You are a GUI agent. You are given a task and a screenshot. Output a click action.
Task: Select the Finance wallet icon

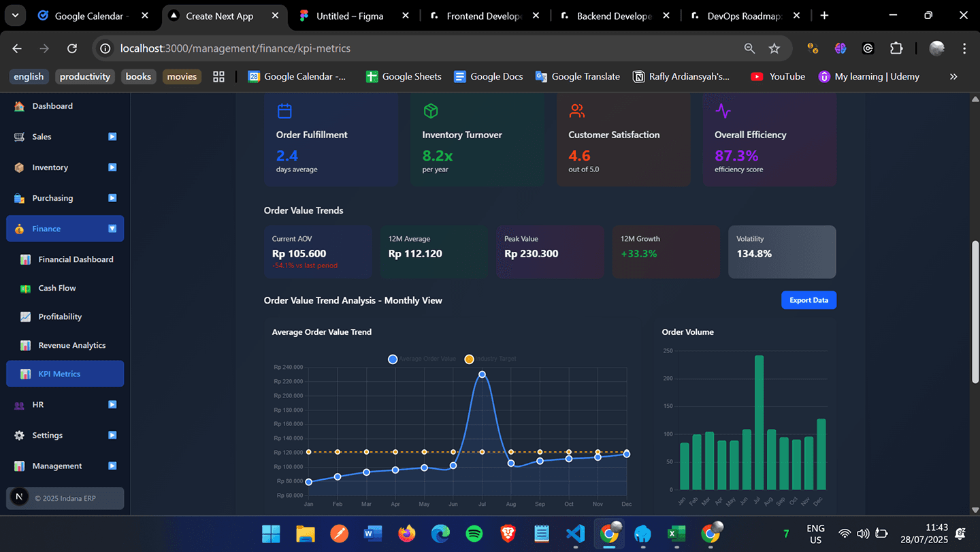point(19,229)
